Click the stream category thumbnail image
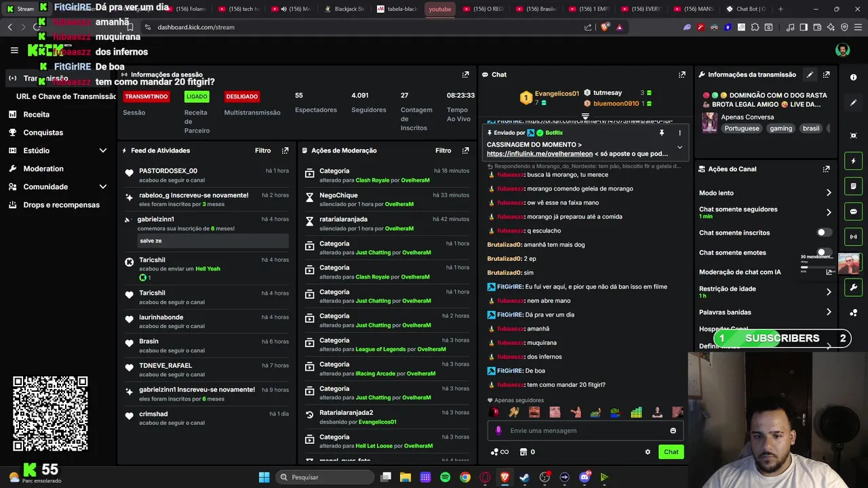 click(710, 122)
